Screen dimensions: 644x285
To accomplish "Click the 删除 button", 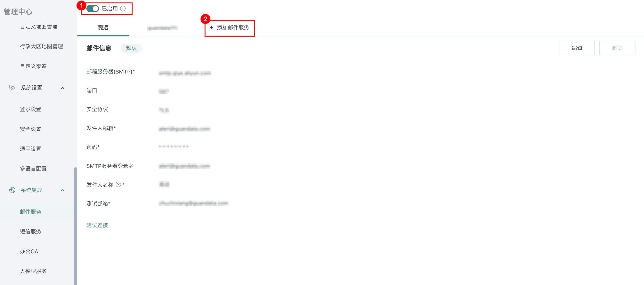I will pos(617,48).
